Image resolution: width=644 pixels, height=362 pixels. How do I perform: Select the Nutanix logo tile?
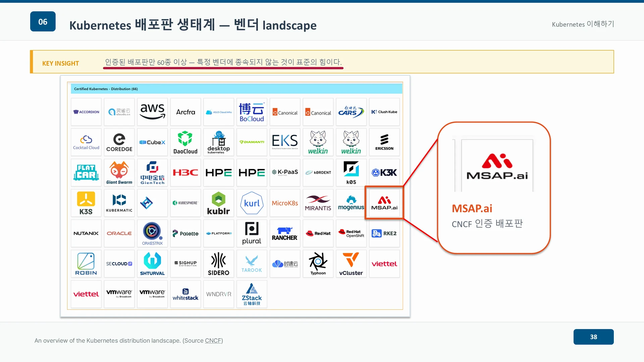point(86,233)
